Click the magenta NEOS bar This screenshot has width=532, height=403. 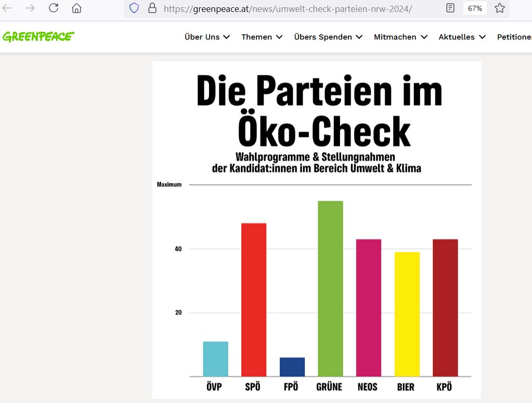click(x=369, y=308)
